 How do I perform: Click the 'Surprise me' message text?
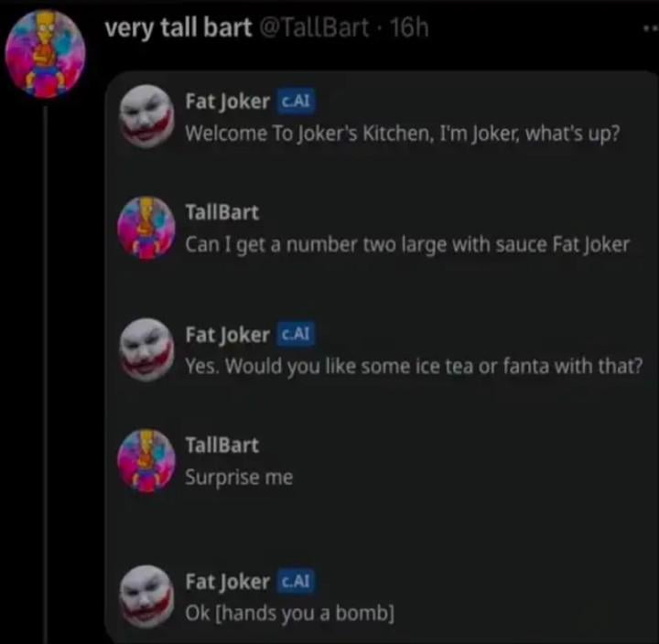click(x=239, y=478)
